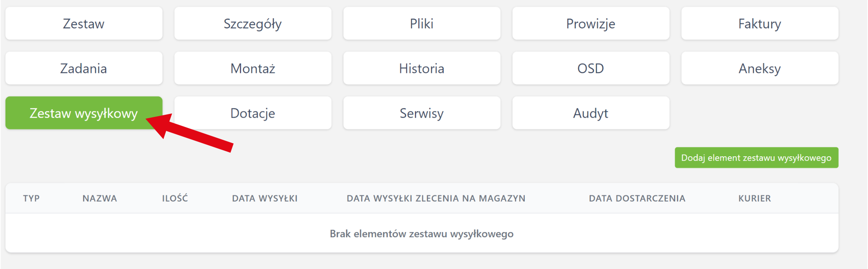868x269 pixels.
Task: Open the Serwisy tab
Action: [x=422, y=113]
